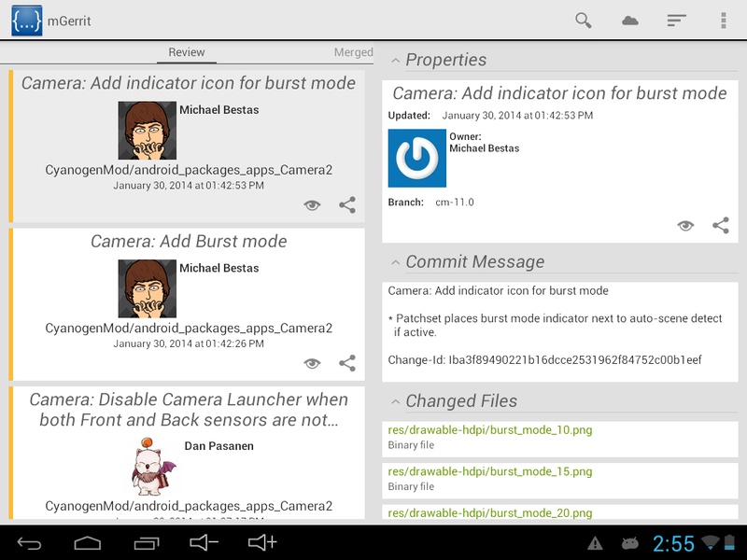The width and height of the screenshot is (747, 560).
Task: Tap 'January 30, 2014 at 01:42:26 PM' timestamp
Action: pos(189,343)
